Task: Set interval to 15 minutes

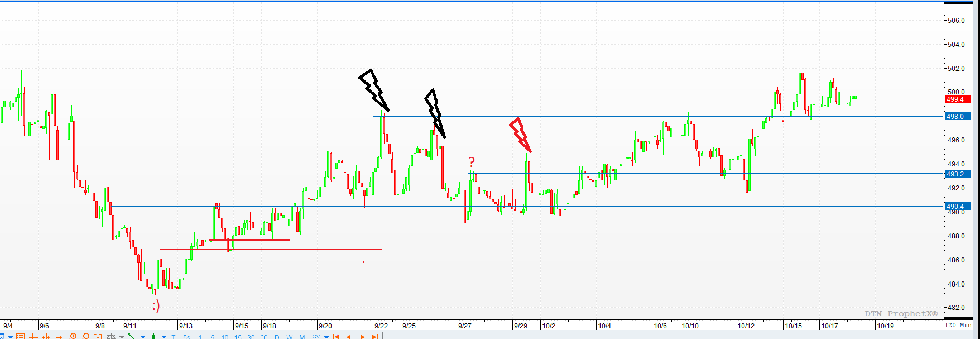Action: (238, 337)
